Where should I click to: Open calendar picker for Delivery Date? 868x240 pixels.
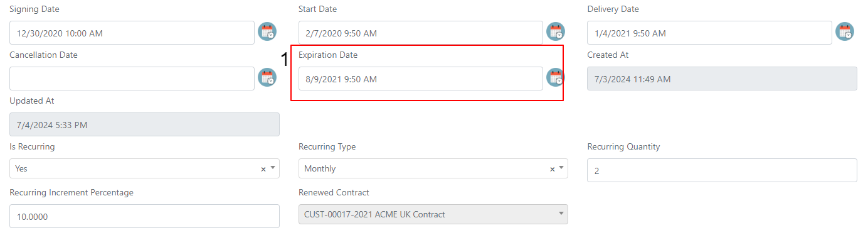coord(845,32)
